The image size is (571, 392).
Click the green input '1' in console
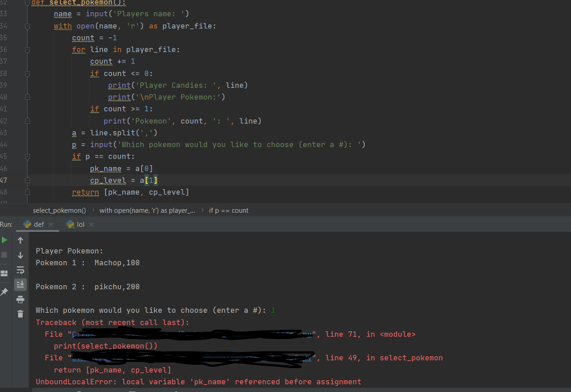273,311
